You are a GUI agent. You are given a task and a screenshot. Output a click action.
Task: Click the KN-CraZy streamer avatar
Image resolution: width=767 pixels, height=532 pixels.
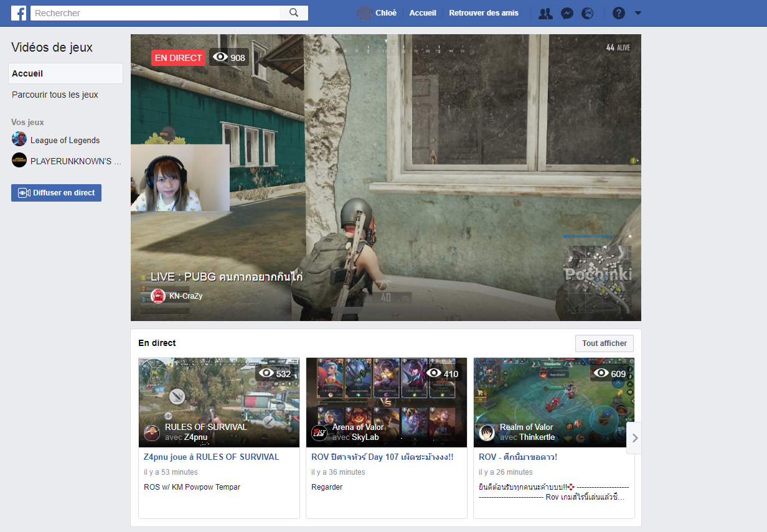point(158,296)
